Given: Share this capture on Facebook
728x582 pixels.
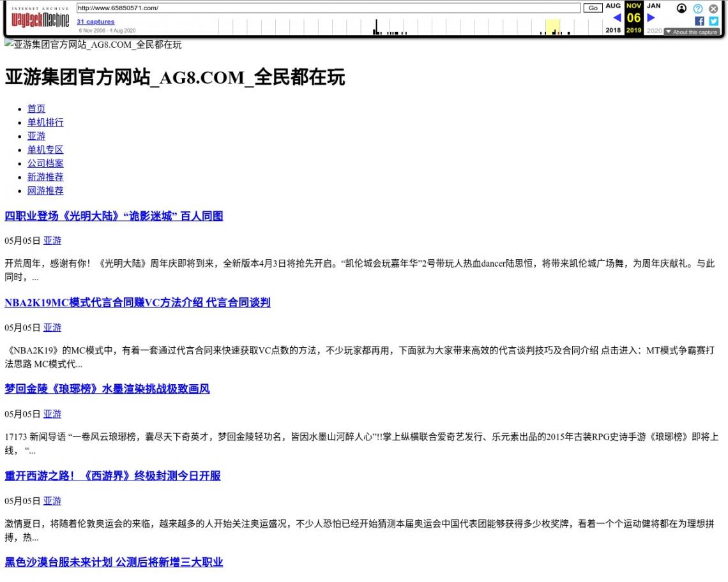Looking at the screenshot, I should [x=699, y=21].
